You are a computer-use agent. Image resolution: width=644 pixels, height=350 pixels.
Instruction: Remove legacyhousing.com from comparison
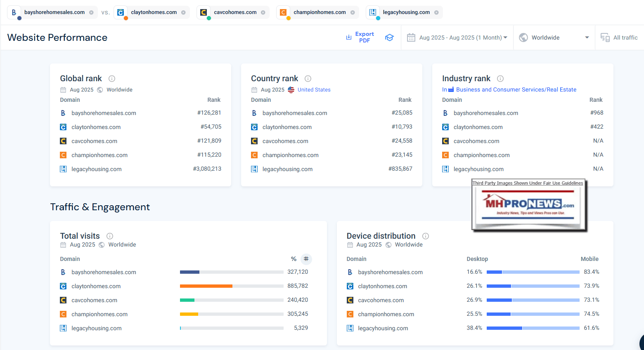[436, 12]
